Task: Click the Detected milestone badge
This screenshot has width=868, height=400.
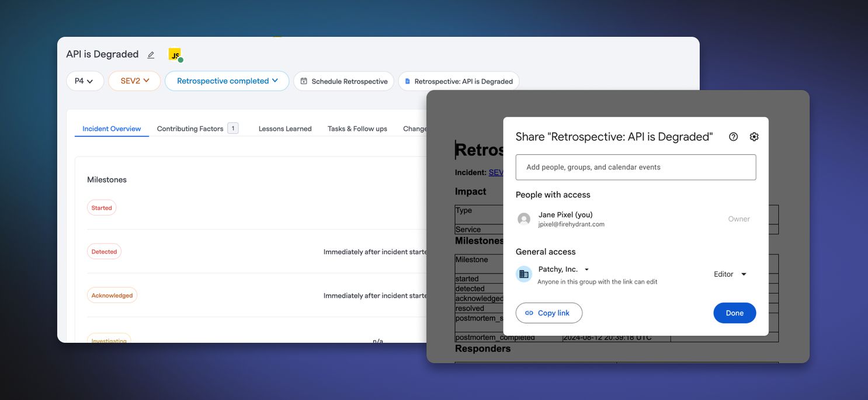Action: [x=104, y=252]
